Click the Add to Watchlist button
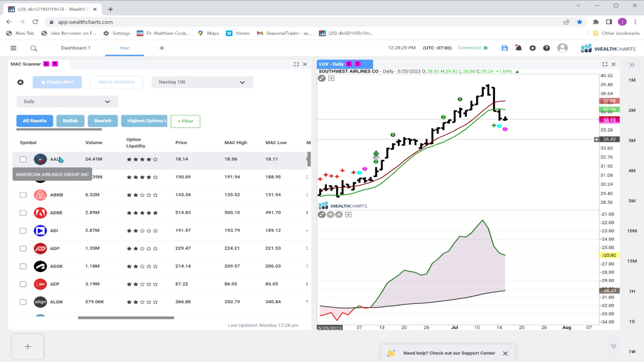 point(116,82)
